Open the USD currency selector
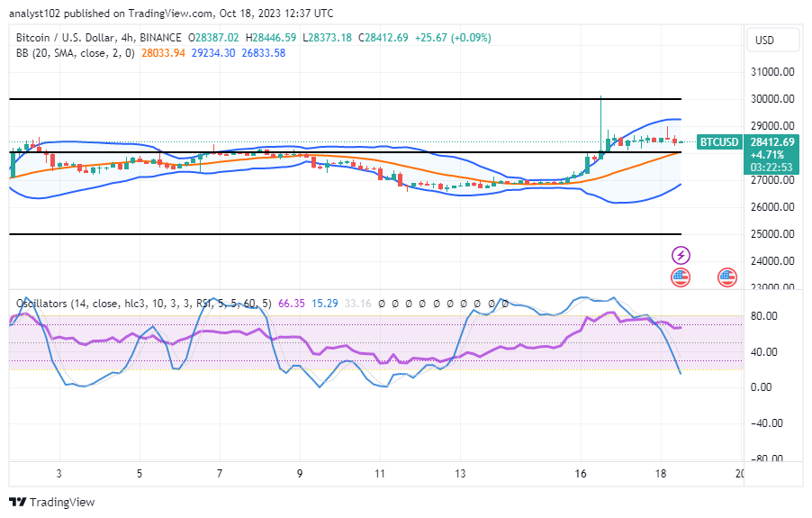 773,41
